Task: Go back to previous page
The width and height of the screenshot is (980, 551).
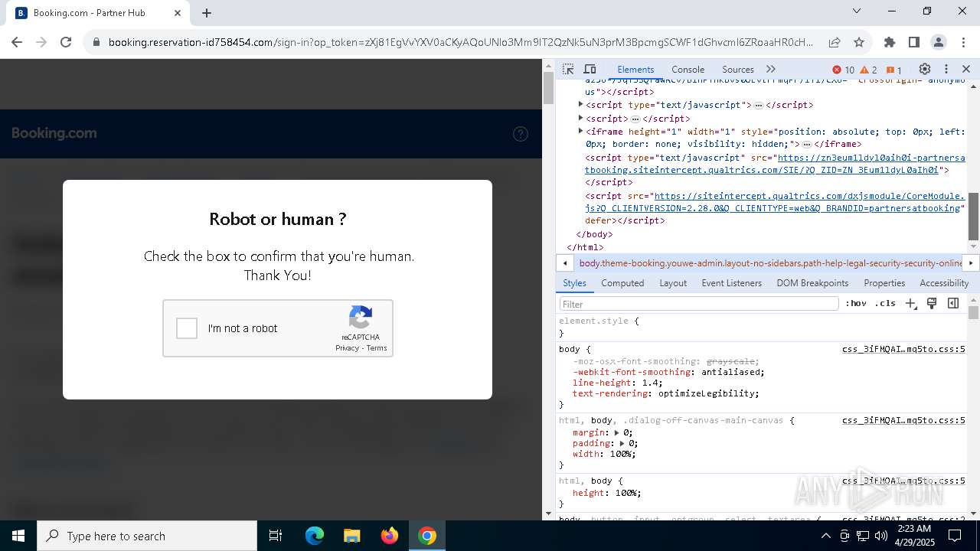Action: [x=17, y=42]
